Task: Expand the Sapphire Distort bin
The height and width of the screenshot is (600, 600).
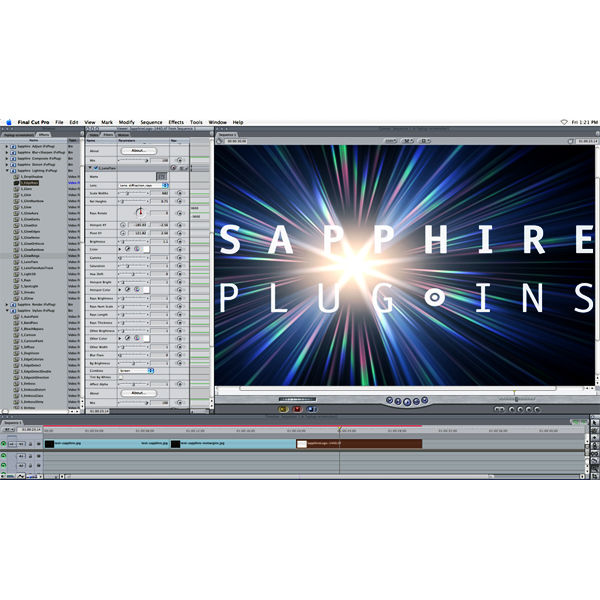Action: pos(7,165)
